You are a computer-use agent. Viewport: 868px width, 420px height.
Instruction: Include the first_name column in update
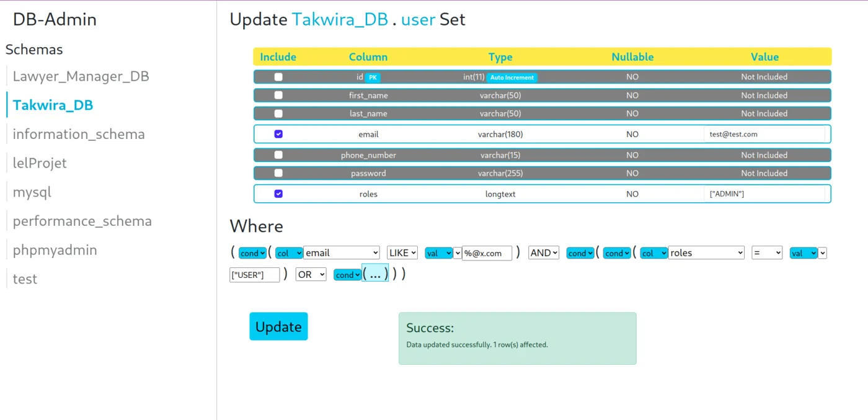[x=278, y=96]
